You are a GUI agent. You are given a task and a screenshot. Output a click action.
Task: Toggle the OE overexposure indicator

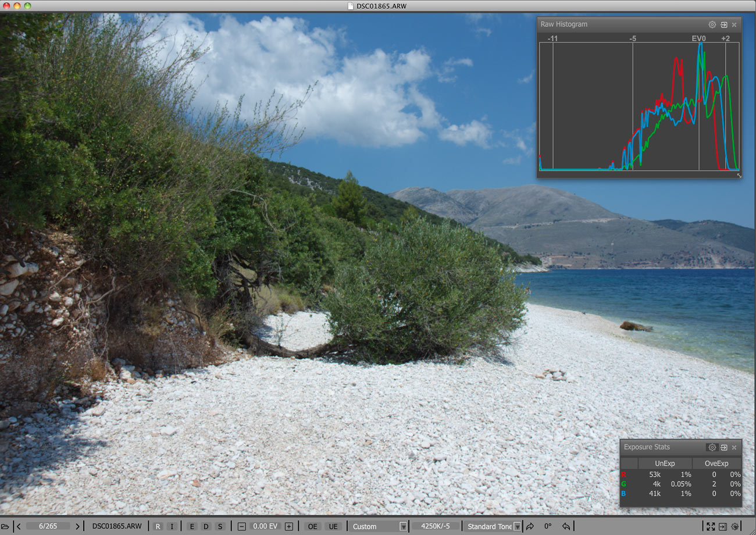click(313, 526)
